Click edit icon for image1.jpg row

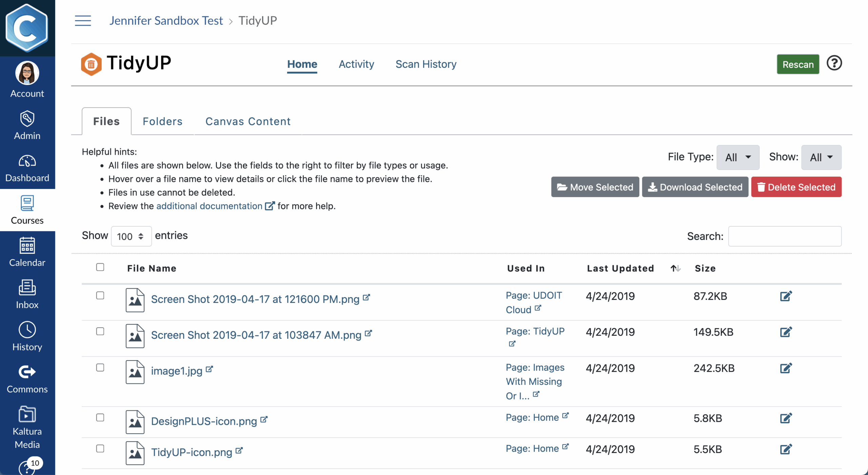[785, 368]
